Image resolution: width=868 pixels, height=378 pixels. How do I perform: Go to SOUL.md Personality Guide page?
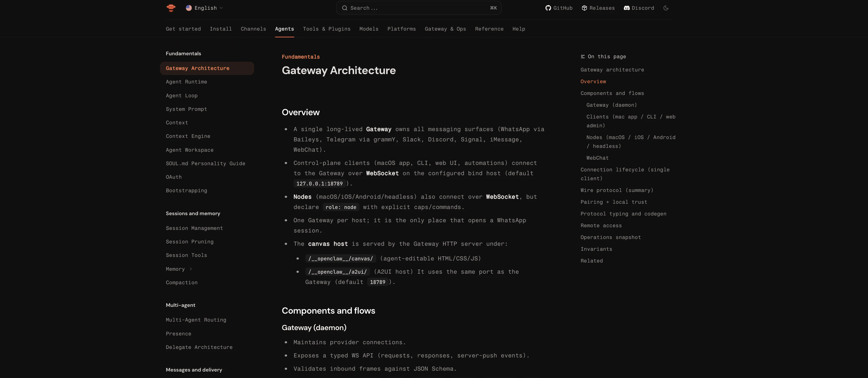tap(206, 164)
